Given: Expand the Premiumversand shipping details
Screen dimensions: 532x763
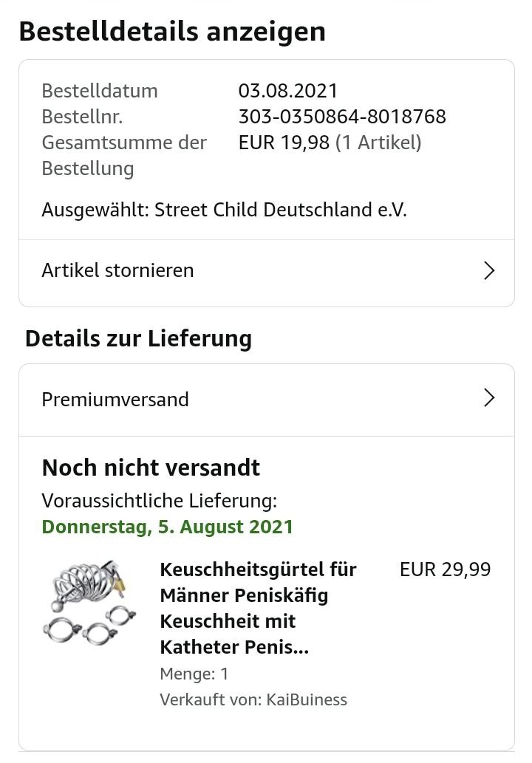Looking at the screenshot, I should (x=115, y=400).
